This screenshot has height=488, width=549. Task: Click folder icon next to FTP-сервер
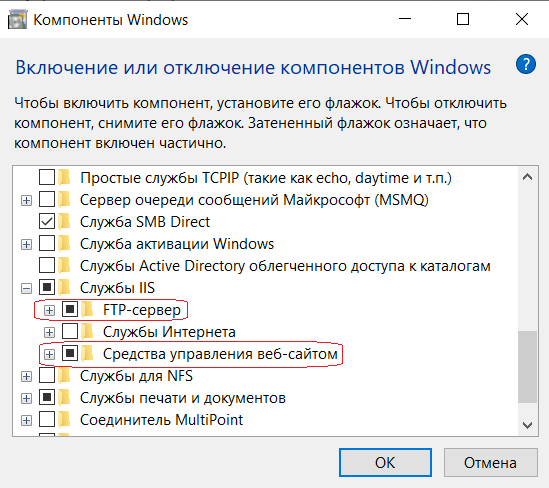tap(88, 310)
